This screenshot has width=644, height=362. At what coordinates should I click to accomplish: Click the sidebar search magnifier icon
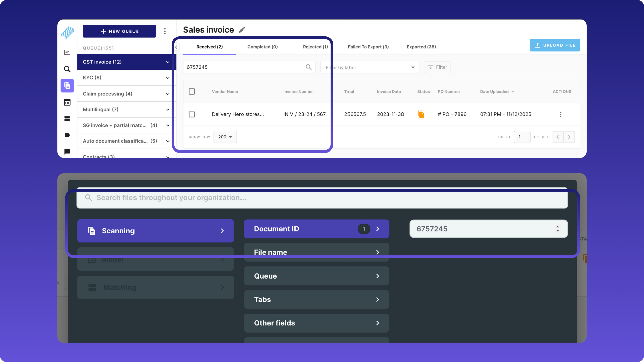coord(67,69)
